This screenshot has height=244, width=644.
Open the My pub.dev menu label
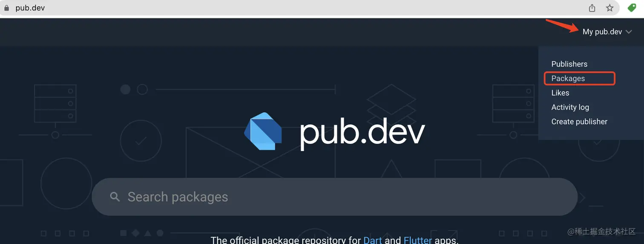(602, 32)
